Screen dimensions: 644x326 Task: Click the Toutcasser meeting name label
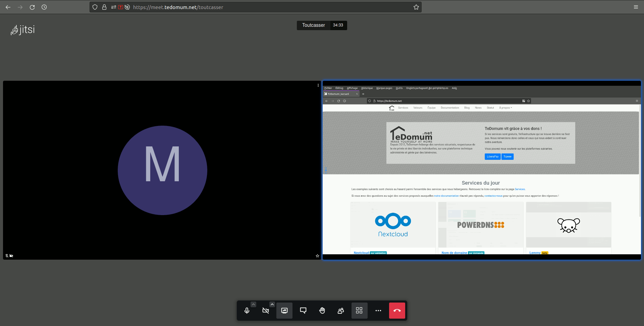point(313,25)
